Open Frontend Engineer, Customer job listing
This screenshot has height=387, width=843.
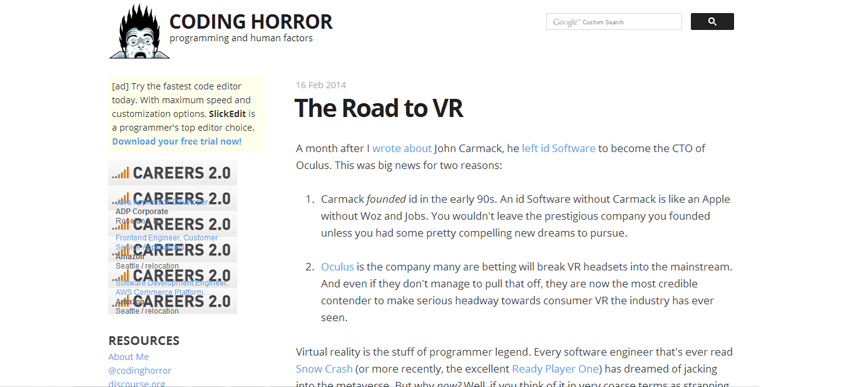pyautogui.click(x=167, y=238)
